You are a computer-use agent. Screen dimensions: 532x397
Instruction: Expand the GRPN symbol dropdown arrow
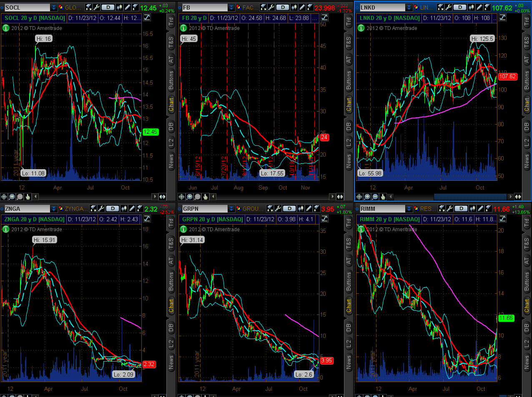(231, 209)
